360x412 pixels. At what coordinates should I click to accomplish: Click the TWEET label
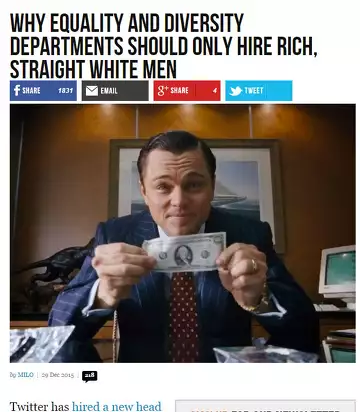[x=254, y=91]
